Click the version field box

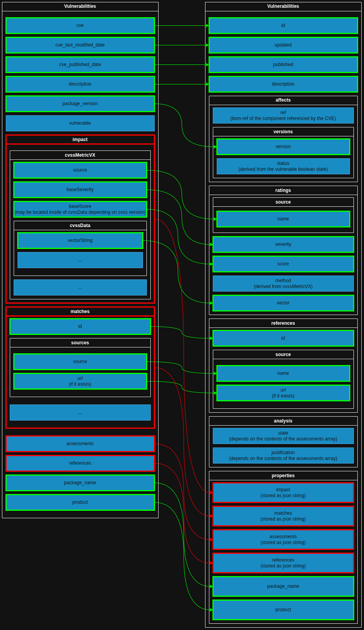(283, 147)
